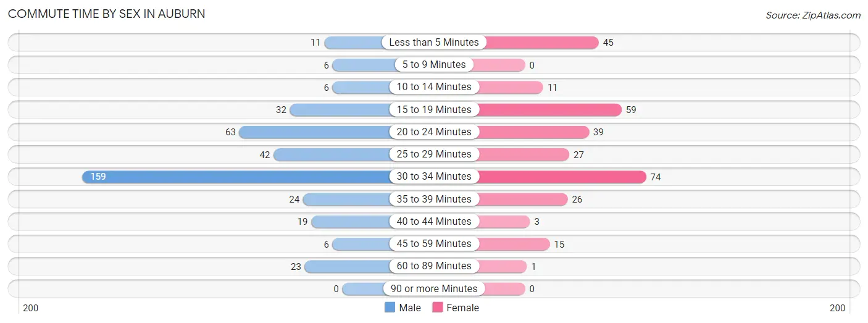Click the 60 to 89 Minutes label
This screenshot has width=868, height=323.
tap(434, 266)
